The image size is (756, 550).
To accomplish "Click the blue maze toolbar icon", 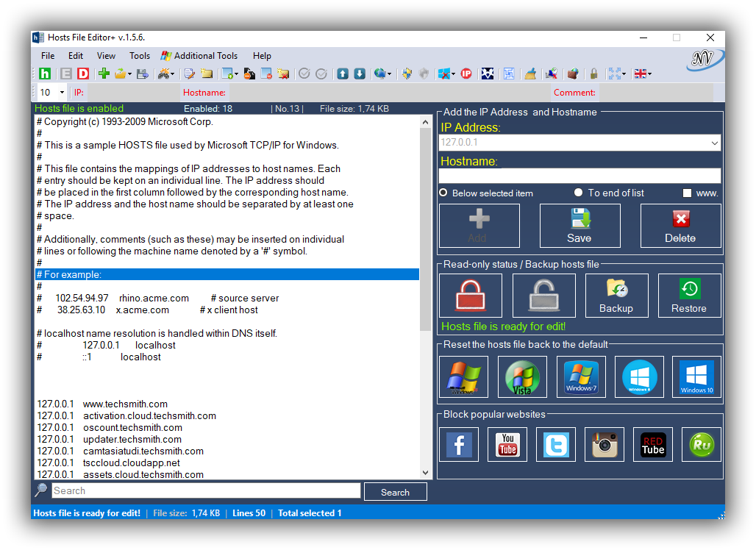I will tap(509, 74).
